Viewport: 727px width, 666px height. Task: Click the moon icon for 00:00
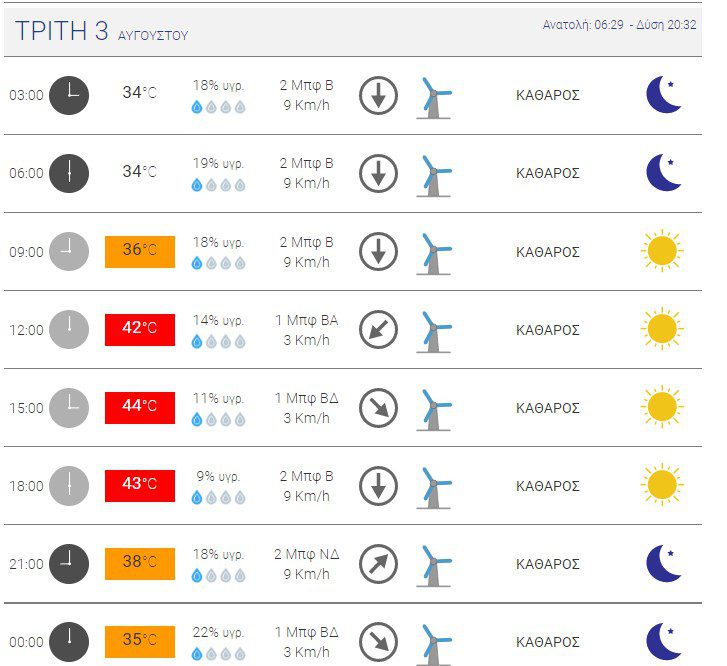pos(663,641)
